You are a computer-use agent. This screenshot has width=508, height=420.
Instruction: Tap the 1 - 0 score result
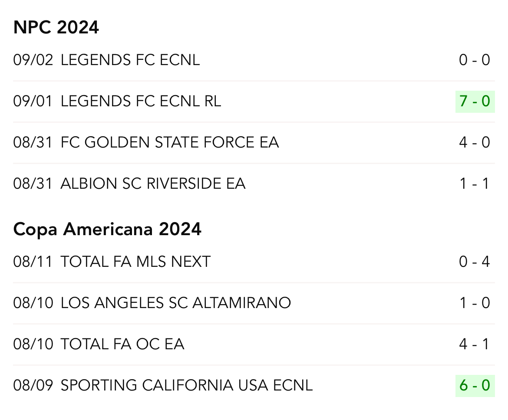pos(475,303)
